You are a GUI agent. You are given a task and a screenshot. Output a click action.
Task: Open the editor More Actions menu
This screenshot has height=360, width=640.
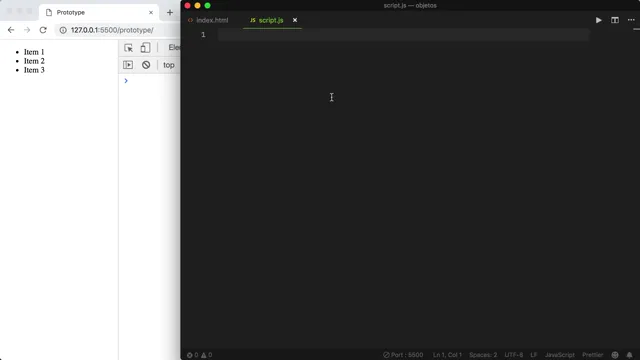[x=631, y=20]
